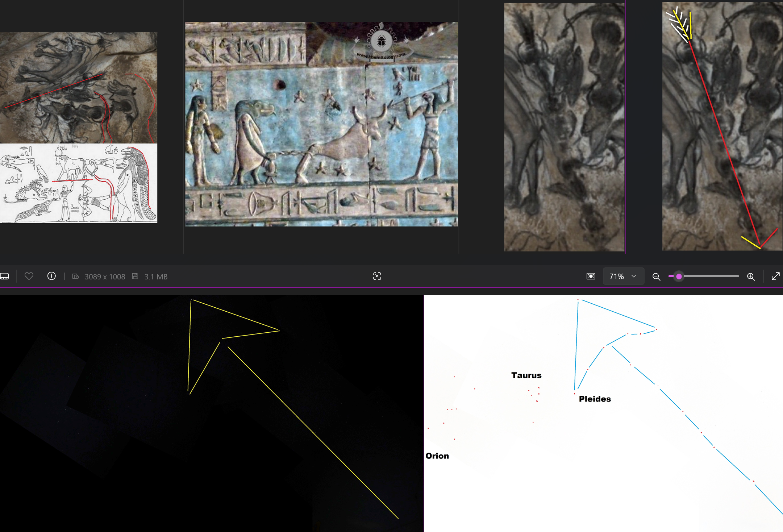783x532 pixels.
Task: Open the 71% zoom level dropdown
Action: pyautogui.click(x=623, y=276)
